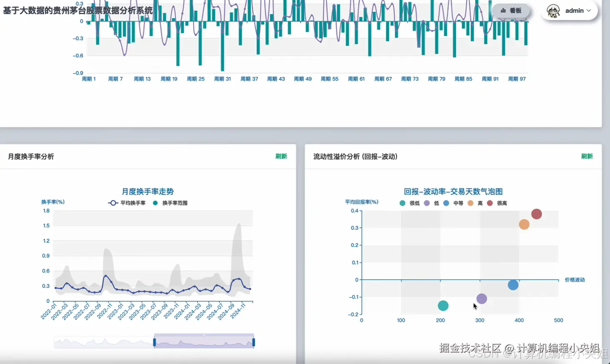Image resolution: width=610 pixels, height=364 pixels.
Task: Click the teal 很低 bubble
Action: [443, 306]
